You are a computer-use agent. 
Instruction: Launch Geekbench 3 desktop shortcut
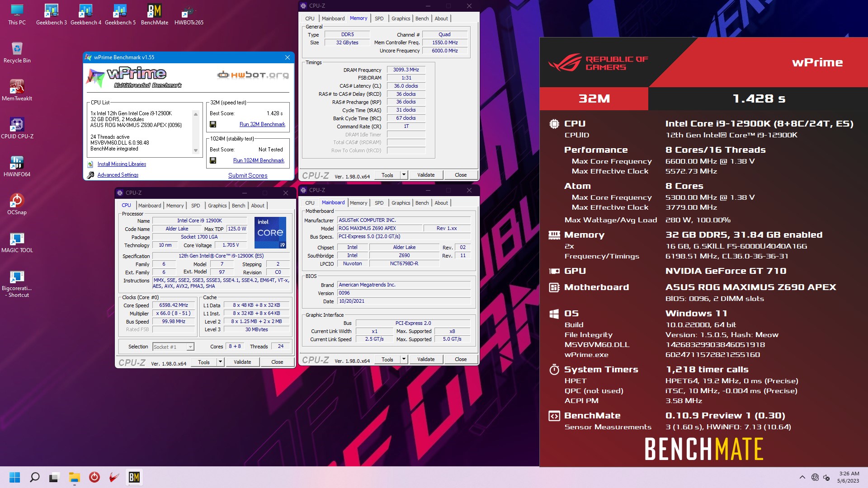click(51, 14)
